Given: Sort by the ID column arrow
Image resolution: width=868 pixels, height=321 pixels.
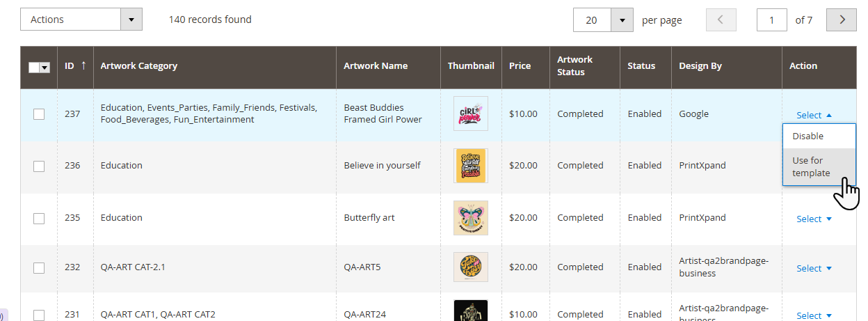Looking at the screenshot, I should point(83,65).
